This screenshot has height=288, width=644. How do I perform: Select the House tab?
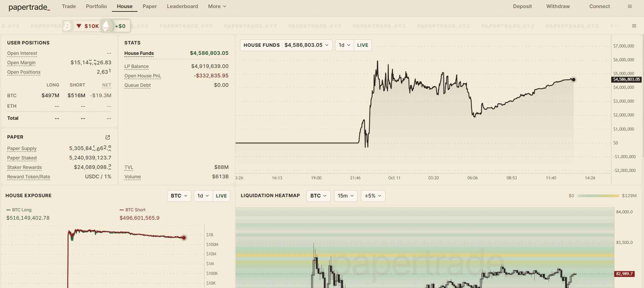click(x=125, y=6)
